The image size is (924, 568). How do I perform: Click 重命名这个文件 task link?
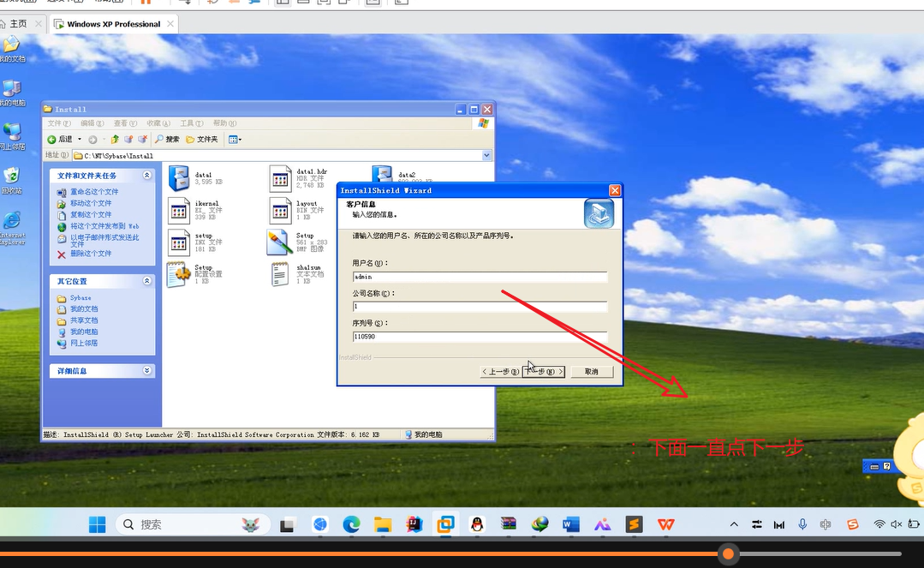point(94,192)
